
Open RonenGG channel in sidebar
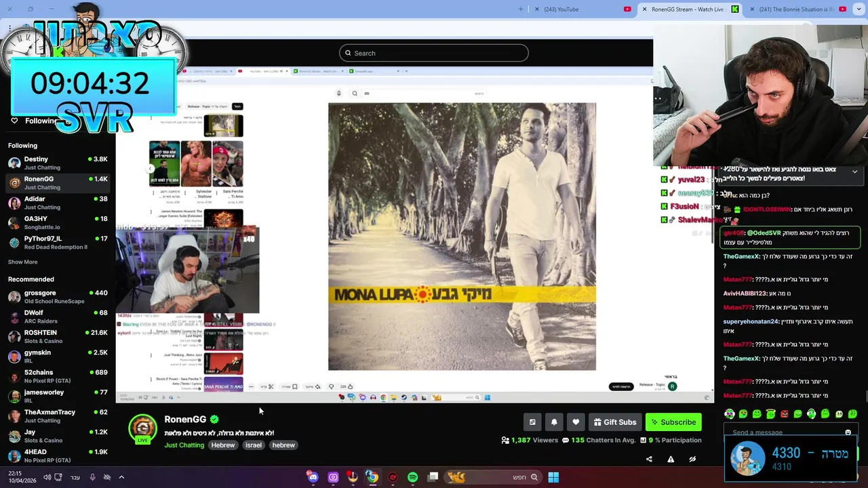click(58, 183)
